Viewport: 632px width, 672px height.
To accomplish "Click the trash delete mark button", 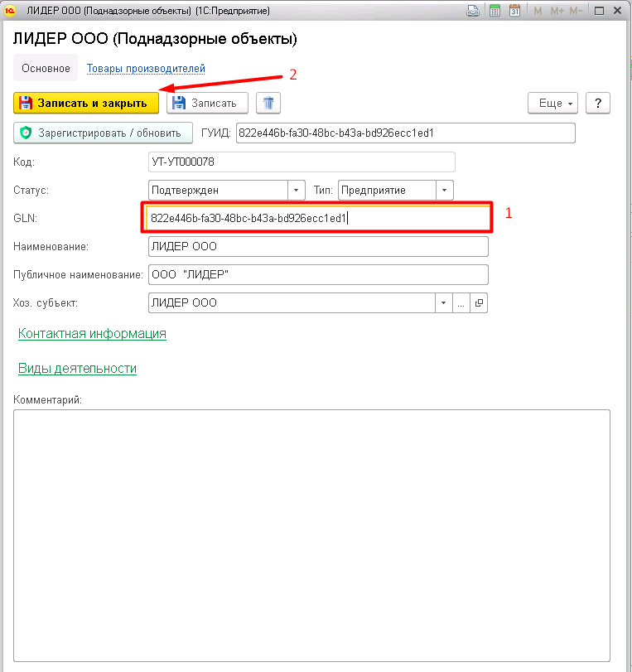I will pyautogui.click(x=268, y=103).
